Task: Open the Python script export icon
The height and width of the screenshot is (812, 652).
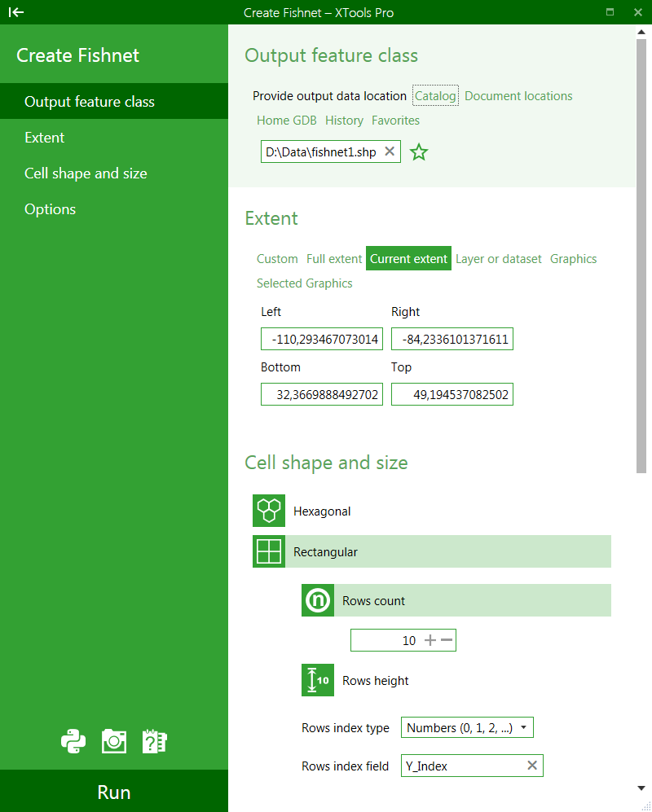Action: click(x=73, y=741)
